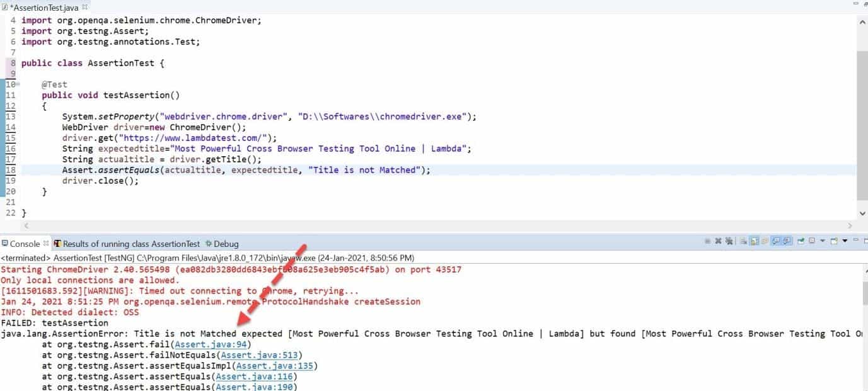
Task: Switch to the Debug tab
Action: pos(221,244)
